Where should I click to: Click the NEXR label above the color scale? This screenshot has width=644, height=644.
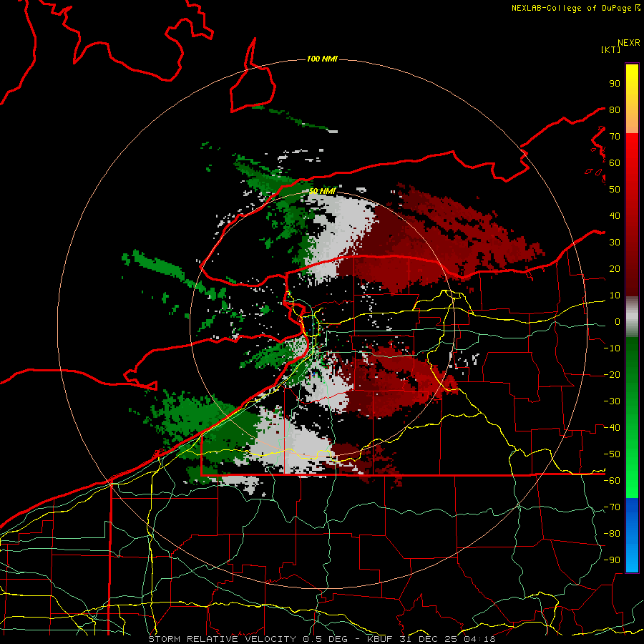pos(629,43)
